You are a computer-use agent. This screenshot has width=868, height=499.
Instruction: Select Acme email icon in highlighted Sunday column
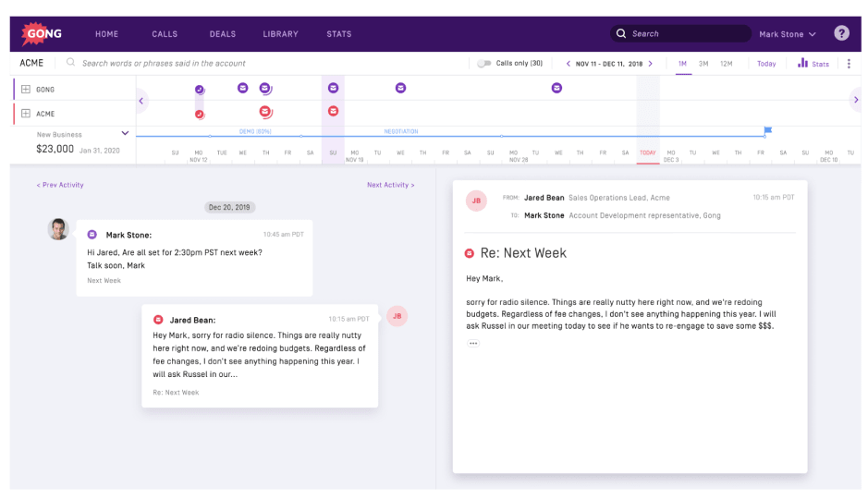333,111
